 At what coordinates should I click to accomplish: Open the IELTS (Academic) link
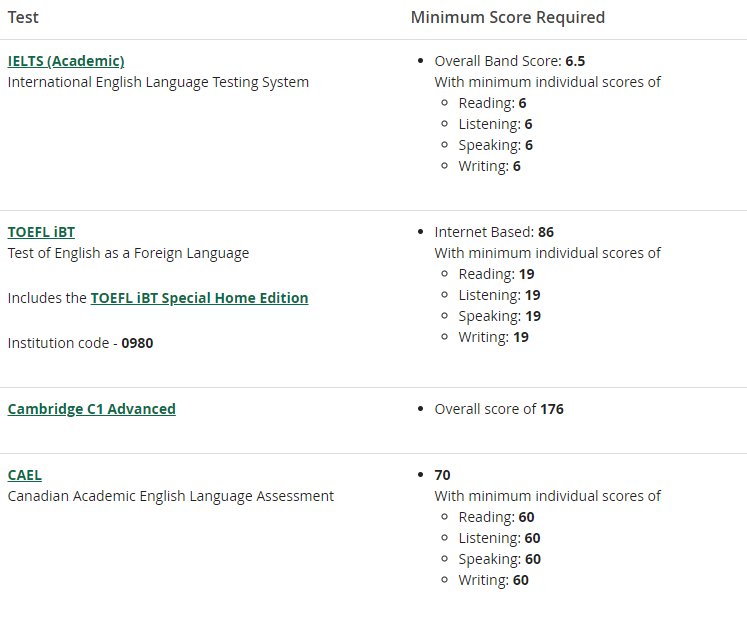66,61
